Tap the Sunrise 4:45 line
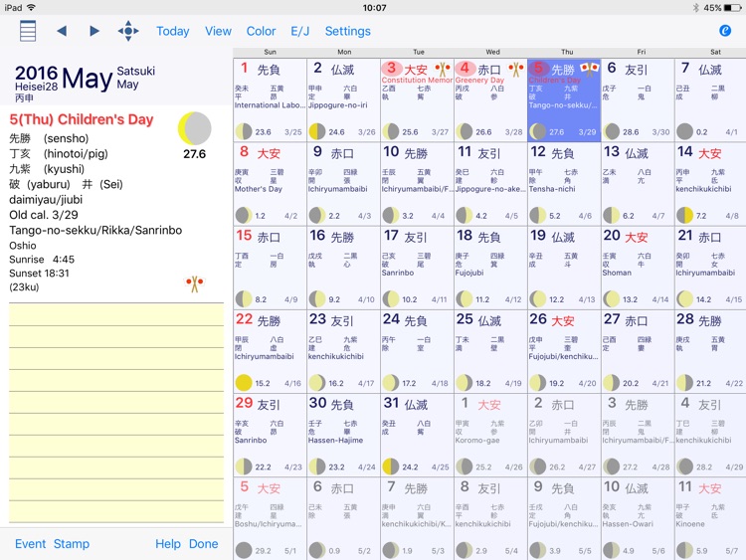This screenshot has height=560, width=746. coord(42,260)
